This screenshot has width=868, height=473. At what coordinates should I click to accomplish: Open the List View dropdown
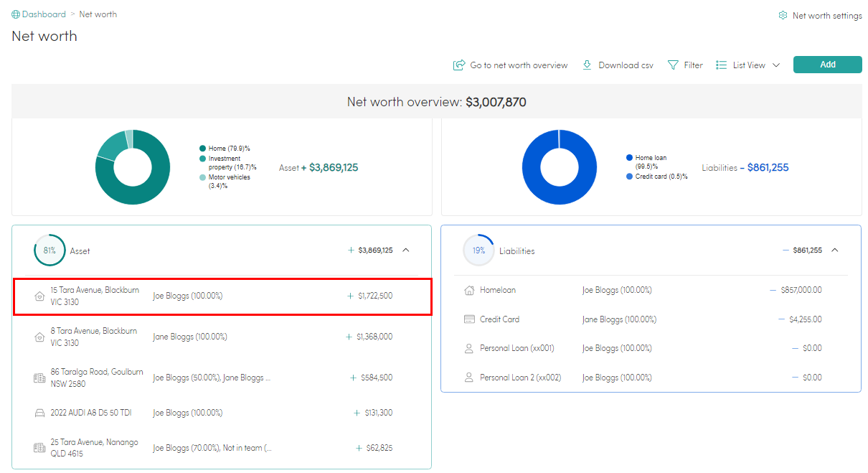756,65
